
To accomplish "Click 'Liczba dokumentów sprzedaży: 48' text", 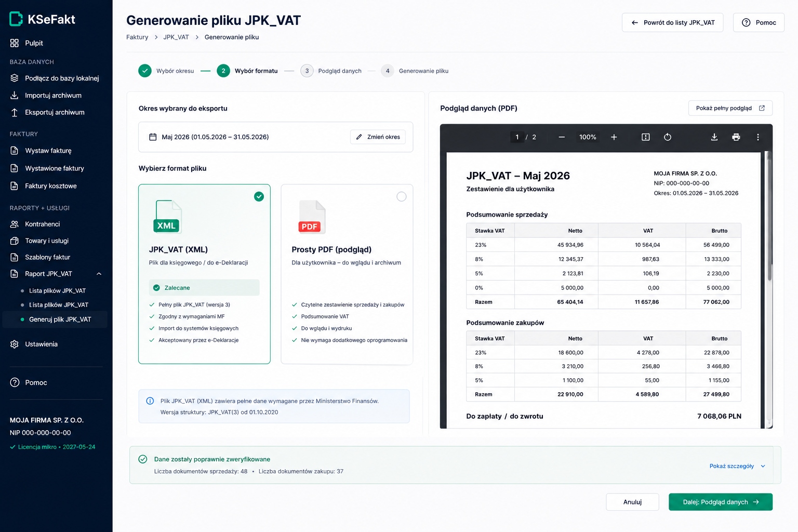I will [x=201, y=471].
